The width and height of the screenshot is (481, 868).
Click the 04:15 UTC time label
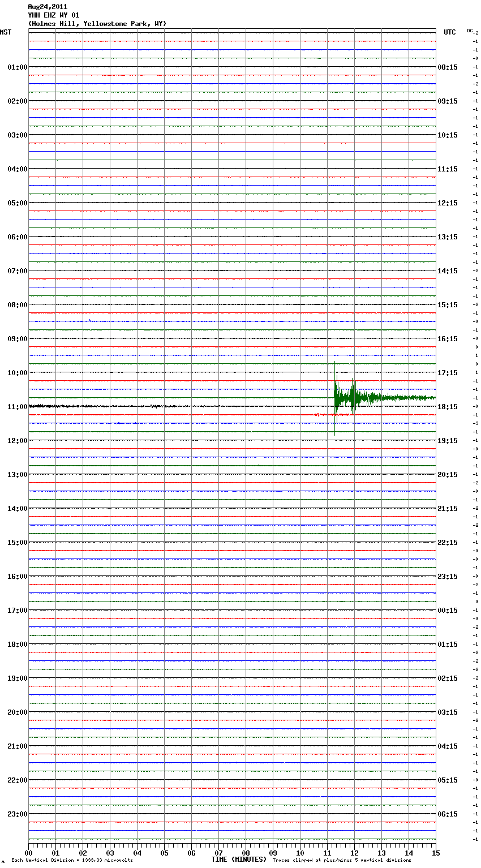(448, 746)
